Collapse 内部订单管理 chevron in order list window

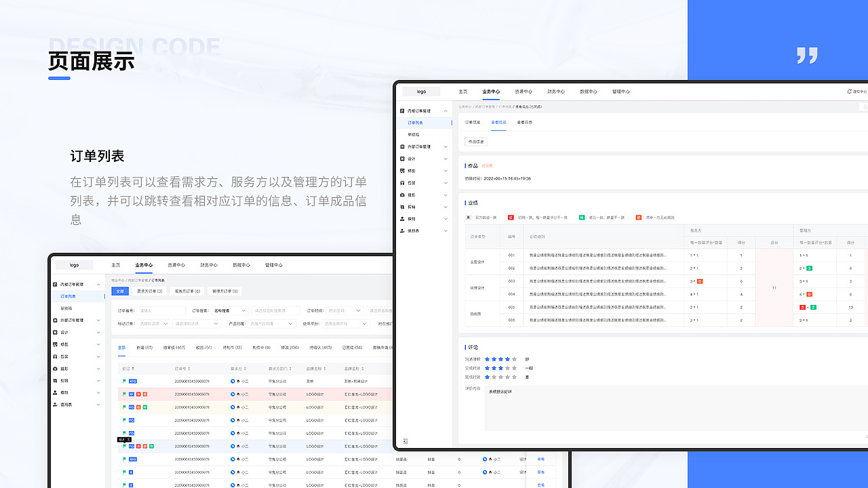[98, 285]
